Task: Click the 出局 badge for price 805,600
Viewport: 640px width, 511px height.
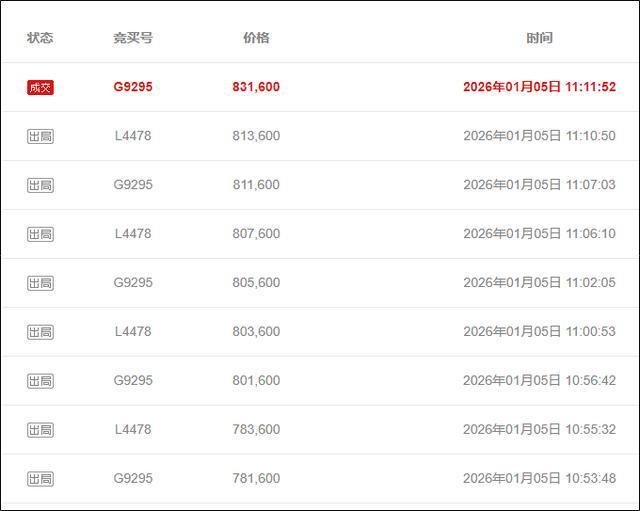Action: pos(40,284)
